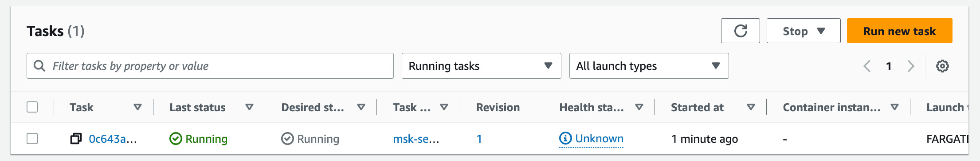The height and width of the screenshot is (161, 980).
Task: Open msk-se task definition link
Action: 416,139
